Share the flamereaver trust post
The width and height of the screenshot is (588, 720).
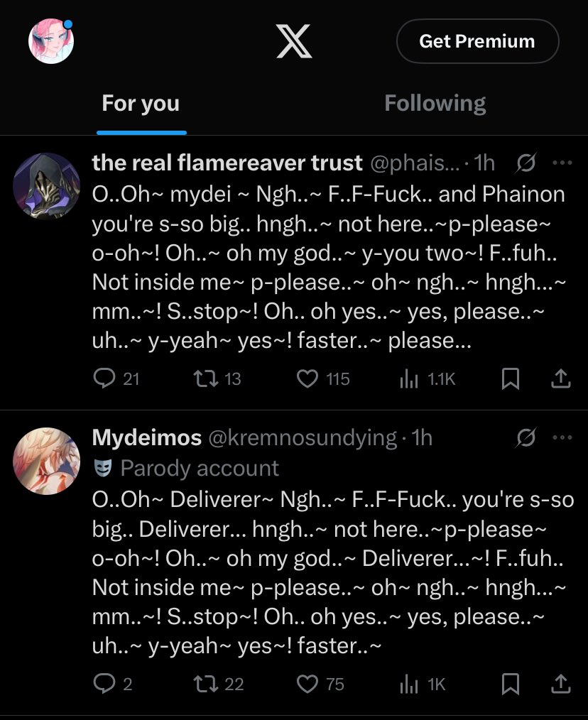pos(561,379)
